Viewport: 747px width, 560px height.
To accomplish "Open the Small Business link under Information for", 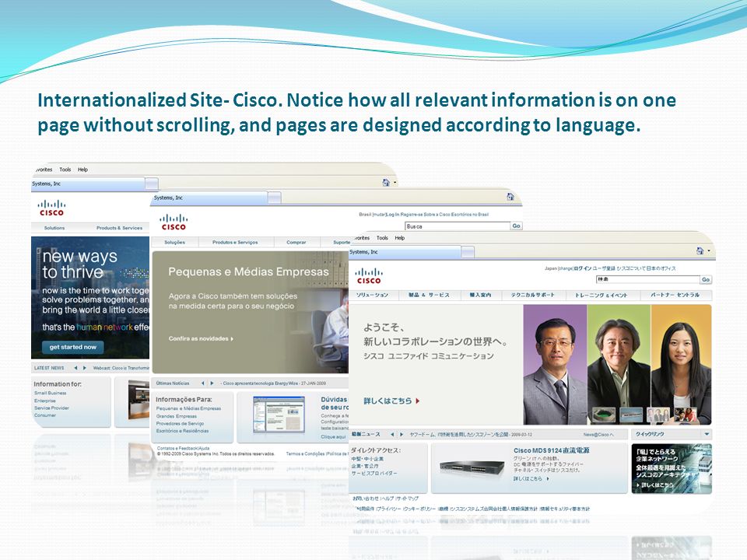I will tap(50, 394).
